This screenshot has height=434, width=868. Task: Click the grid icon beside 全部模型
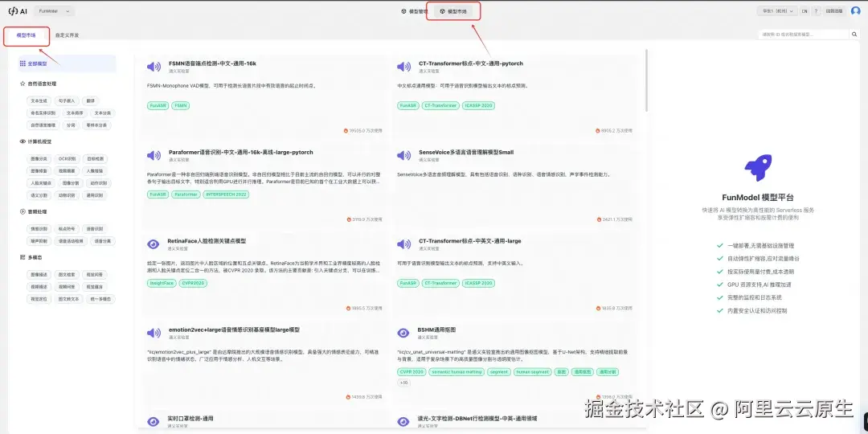coord(23,63)
